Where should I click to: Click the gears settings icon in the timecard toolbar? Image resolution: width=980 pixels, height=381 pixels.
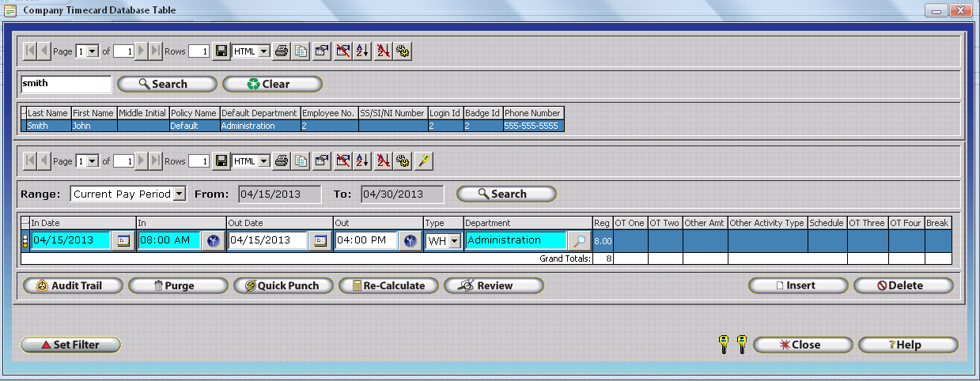tap(403, 160)
